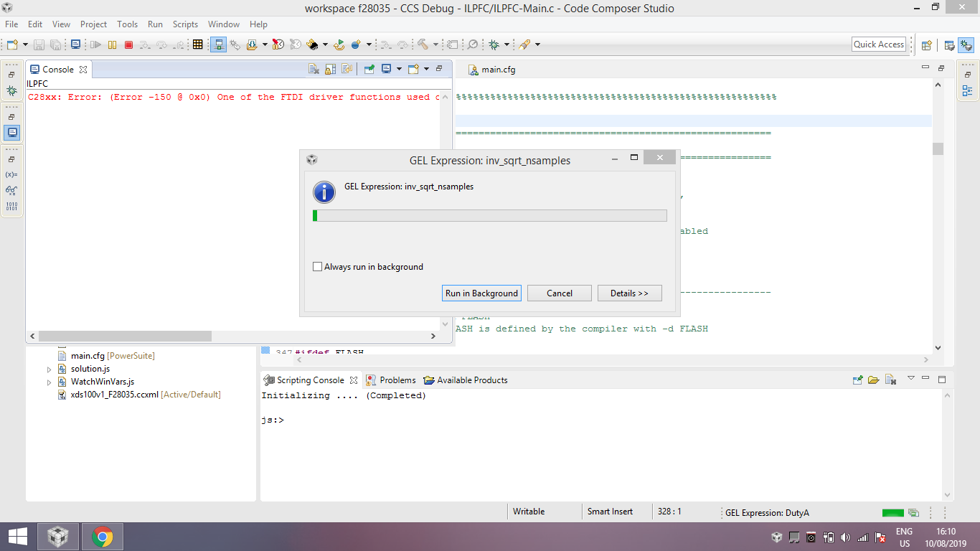Click the Resume play icon in toolbar
Image resolution: width=980 pixels, height=551 pixels.
95,44
